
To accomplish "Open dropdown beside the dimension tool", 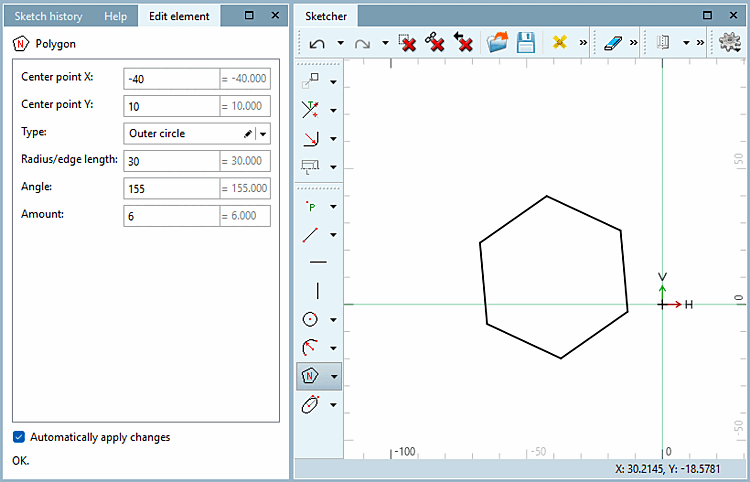I will coord(333,167).
